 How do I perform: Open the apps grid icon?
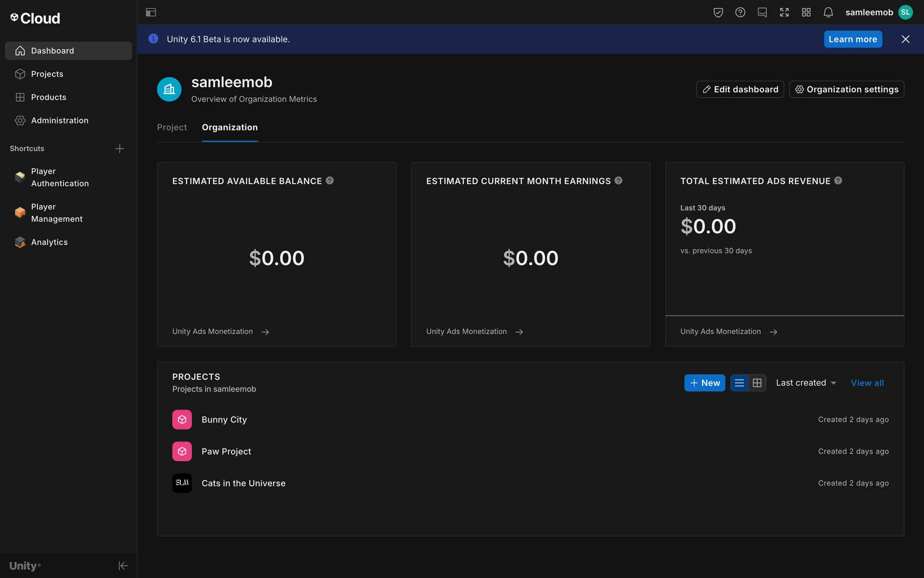pos(806,13)
